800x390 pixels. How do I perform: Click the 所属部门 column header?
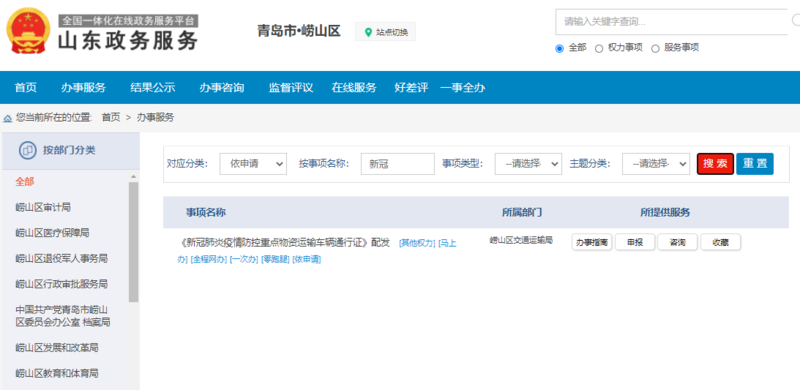click(522, 213)
